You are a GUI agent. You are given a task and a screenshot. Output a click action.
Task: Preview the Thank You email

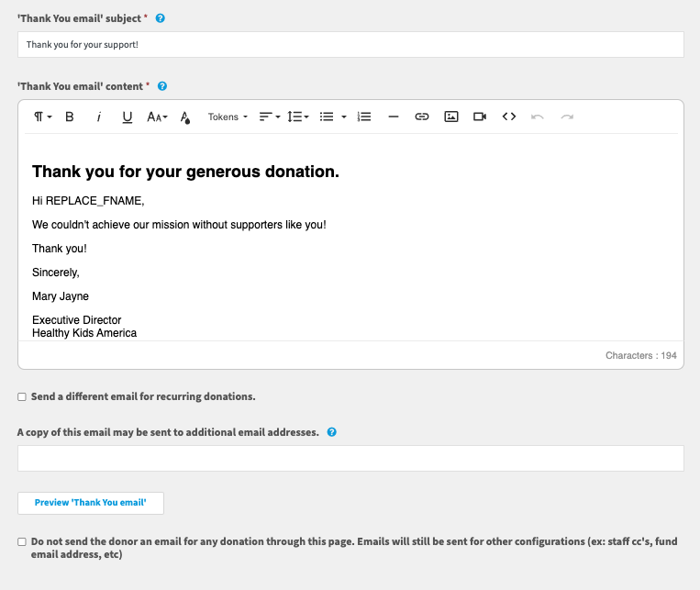pyautogui.click(x=91, y=503)
